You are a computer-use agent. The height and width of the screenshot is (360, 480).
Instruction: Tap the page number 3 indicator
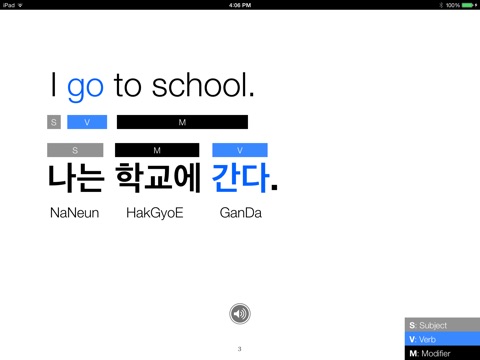point(239,349)
